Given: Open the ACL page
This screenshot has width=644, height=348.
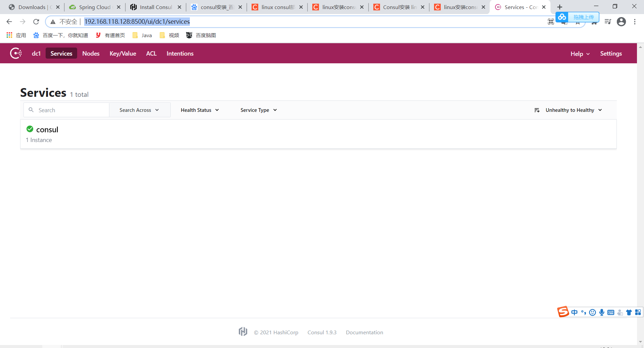Looking at the screenshot, I should (151, 54).
